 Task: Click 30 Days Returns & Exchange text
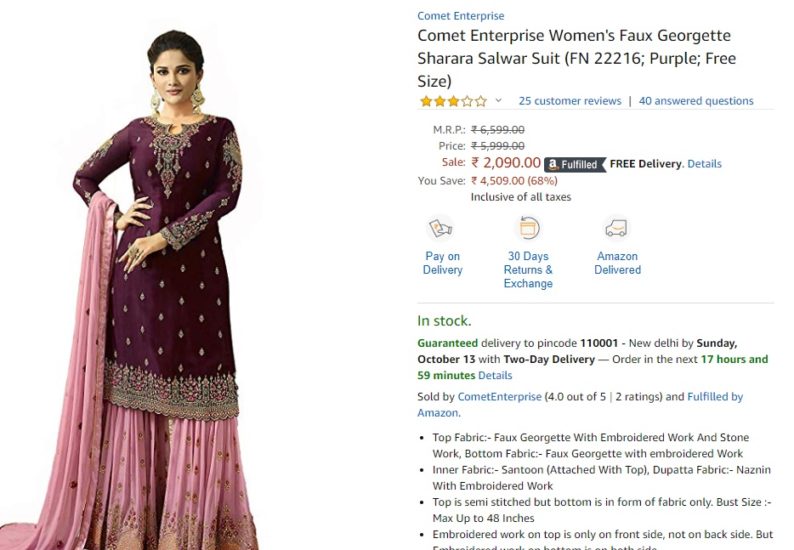528,270
